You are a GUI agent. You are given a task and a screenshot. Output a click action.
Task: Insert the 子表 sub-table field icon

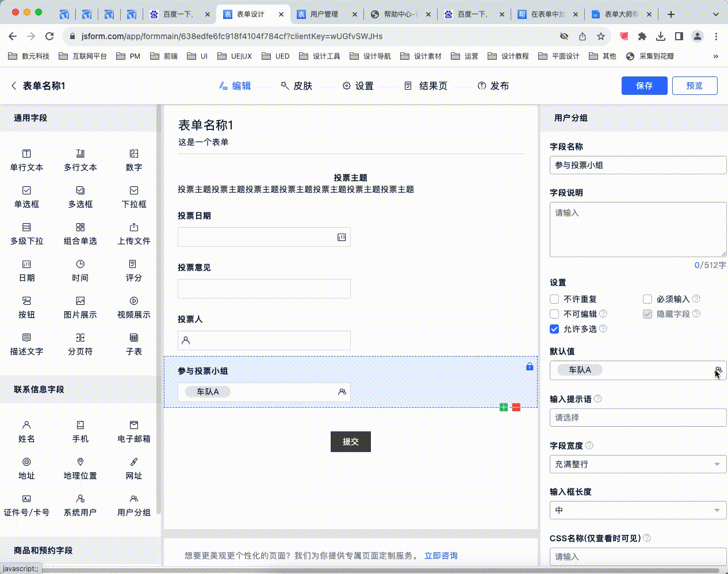(133, 338)
